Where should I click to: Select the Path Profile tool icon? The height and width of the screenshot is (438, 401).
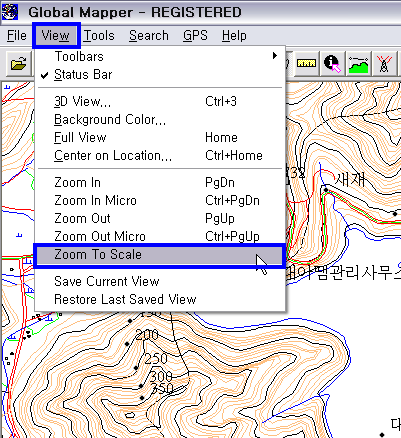click(358, 63)
